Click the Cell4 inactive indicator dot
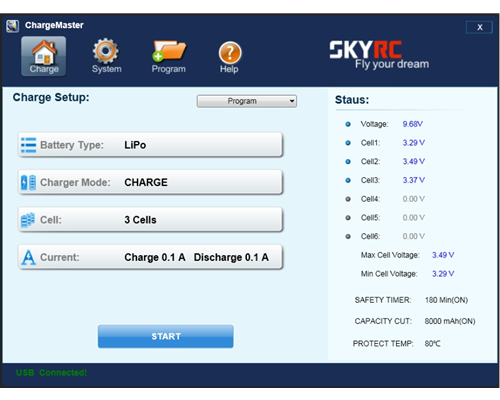500x400 pixels. click(x=348, y=199)
